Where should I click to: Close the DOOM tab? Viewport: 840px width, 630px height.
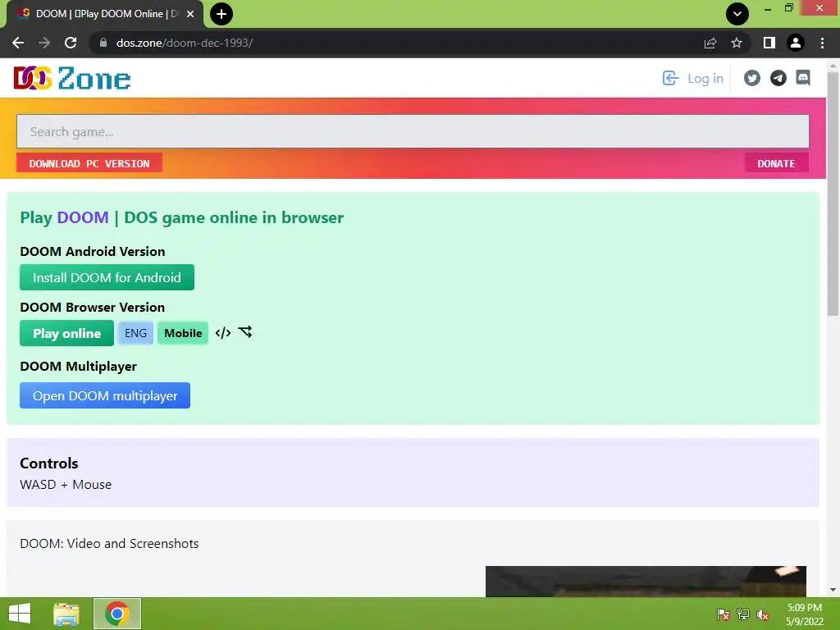(190, 14)
